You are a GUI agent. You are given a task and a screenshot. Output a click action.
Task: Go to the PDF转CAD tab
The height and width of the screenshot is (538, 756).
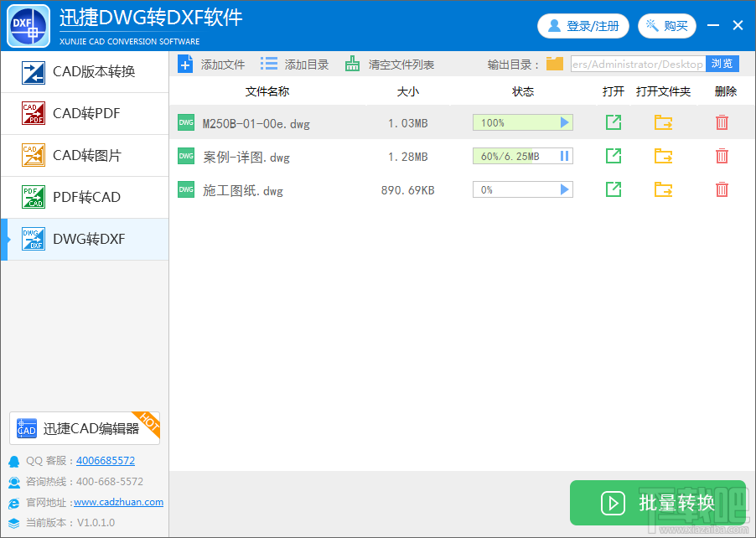[85, 197]
